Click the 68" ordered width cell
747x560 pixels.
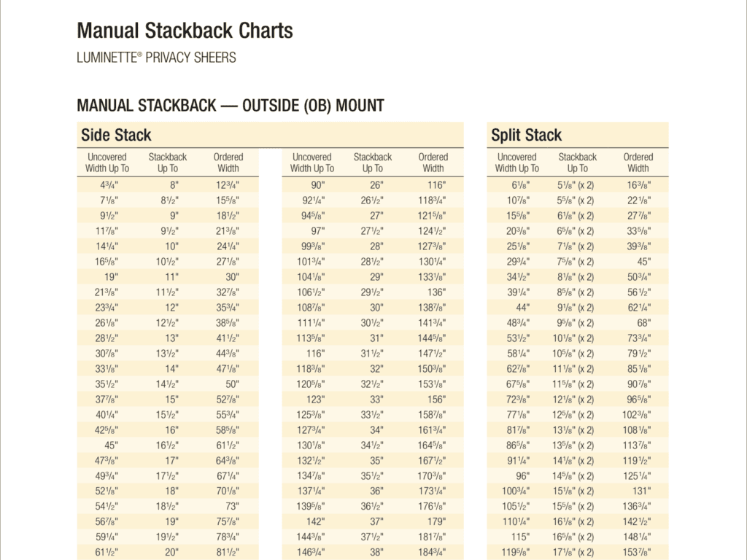[643, 323]
